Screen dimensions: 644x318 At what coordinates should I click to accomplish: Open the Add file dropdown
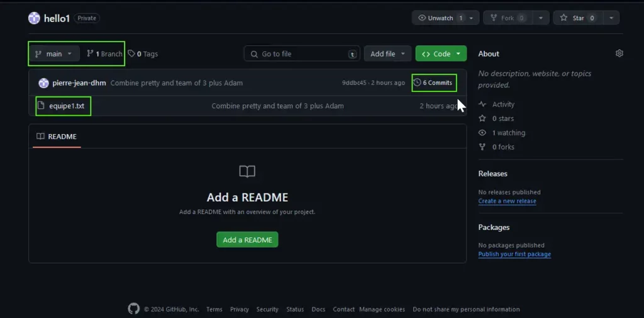[x=387, y=54]
